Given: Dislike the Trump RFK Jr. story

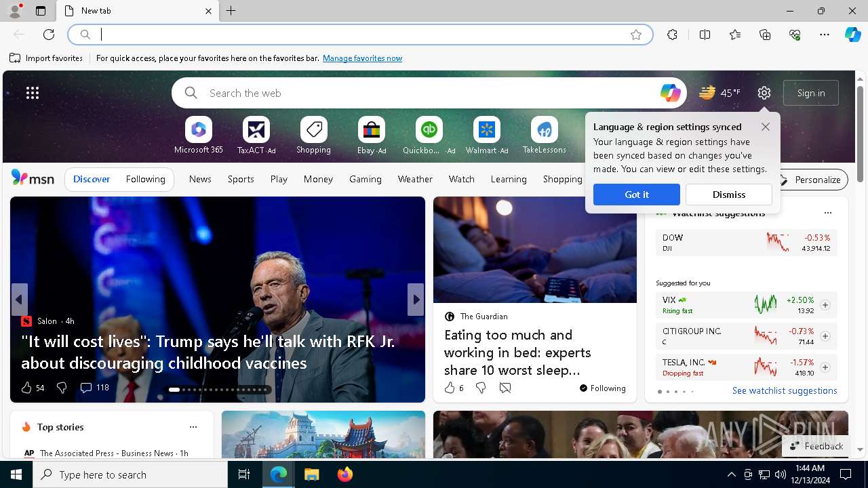Looking at the screenshot, I should (x=62, y=388).
